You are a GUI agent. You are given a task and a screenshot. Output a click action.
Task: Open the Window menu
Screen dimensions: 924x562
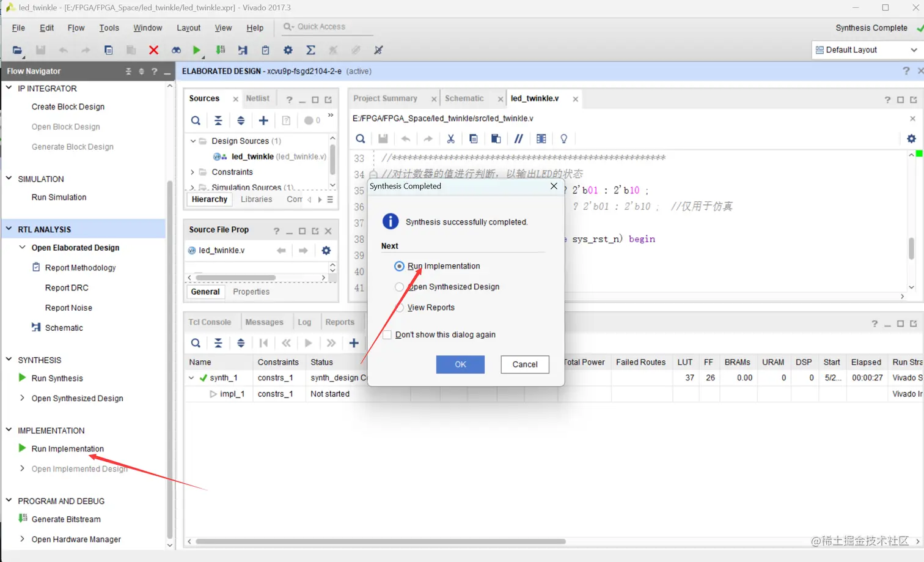click(148, 28)
